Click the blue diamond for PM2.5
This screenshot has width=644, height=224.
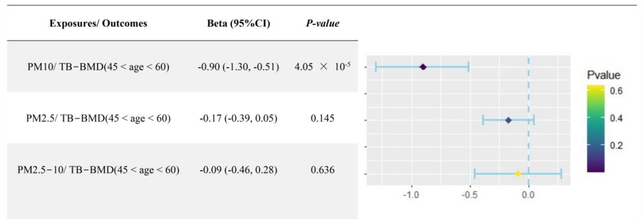click(508, 120)
